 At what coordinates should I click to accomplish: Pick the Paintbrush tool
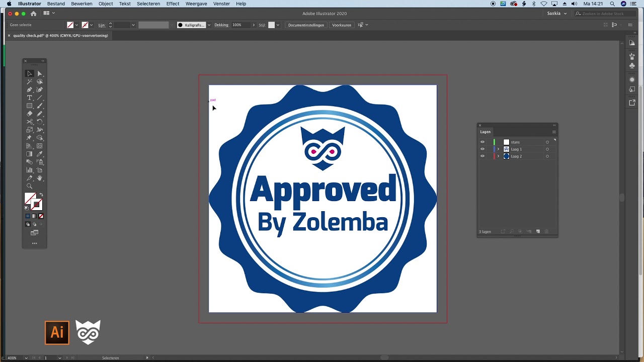(40, 106)
